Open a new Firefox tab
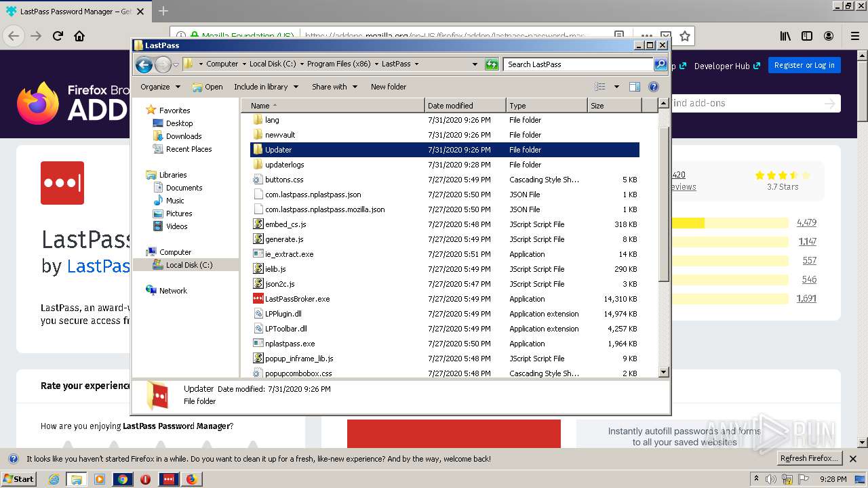The image size is (868, 488). point(163,11)
